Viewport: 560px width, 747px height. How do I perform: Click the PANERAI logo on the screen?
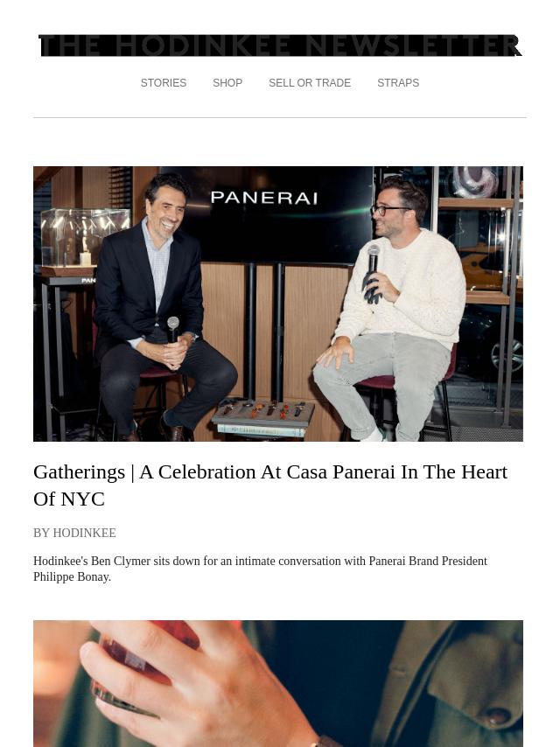click(264, 198)
